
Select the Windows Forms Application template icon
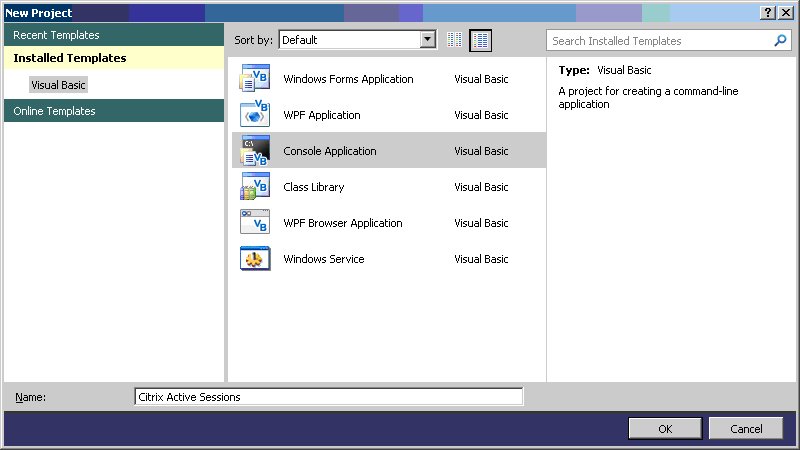click(x=255, y=79)
